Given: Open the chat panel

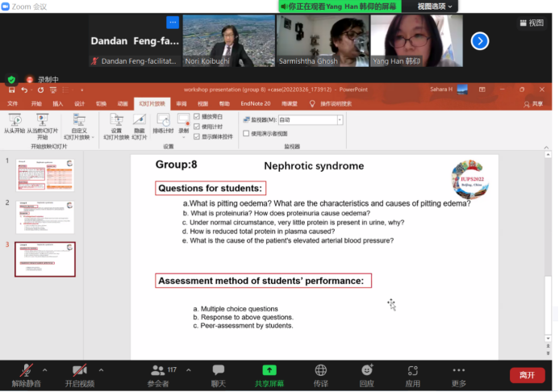Looking at the screenshot, I should pos(218,371).
